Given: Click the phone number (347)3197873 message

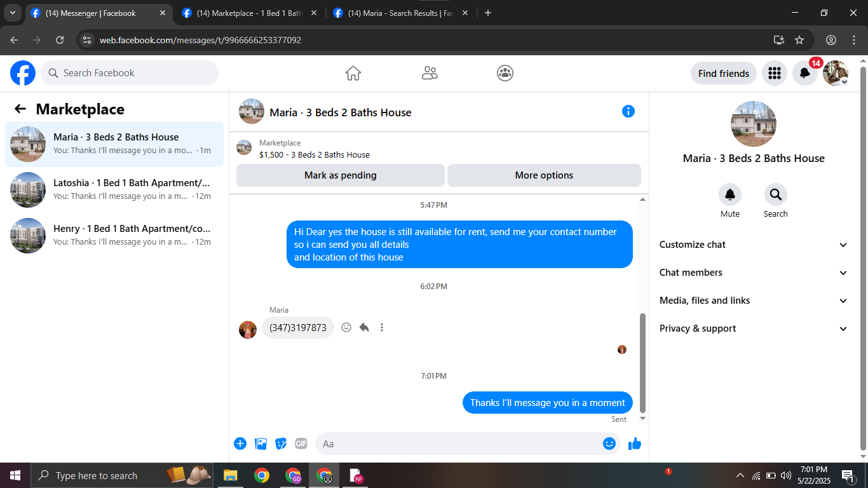Looking at the screenshot, I should pos(298,328).
